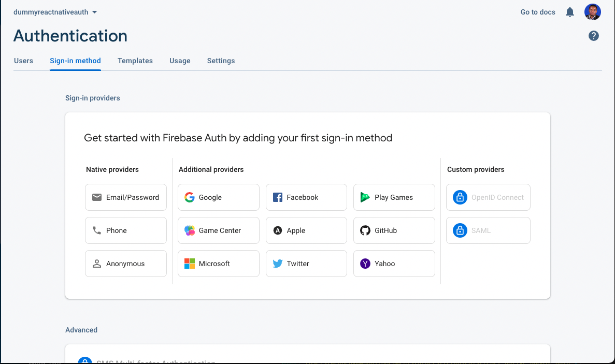
Task: Add the Play Games provider label
Action: click(394, 197)
